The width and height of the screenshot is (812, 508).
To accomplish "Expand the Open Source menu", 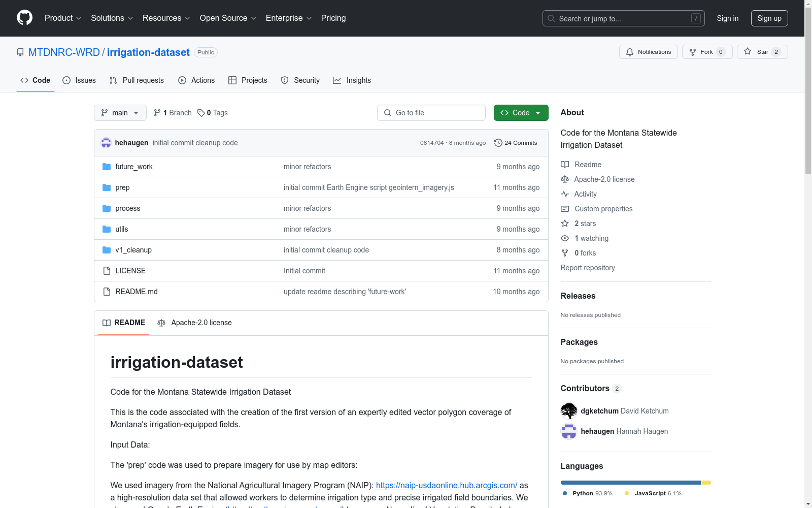I will coord(228,18).
